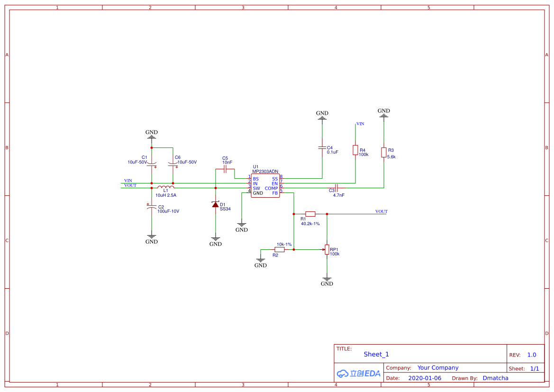This screenshot has width=554, height=392.
Task: Select the C1 capacitor symbol
Action: 152,164
